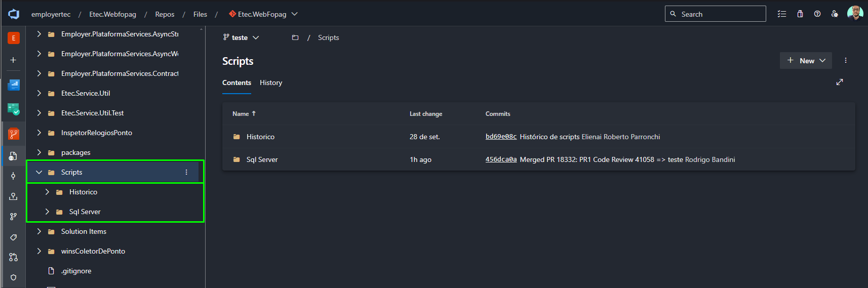This screenshot has width=868, height=288.
Task: Open the Azure DevOps home logo
Action: 14,14
